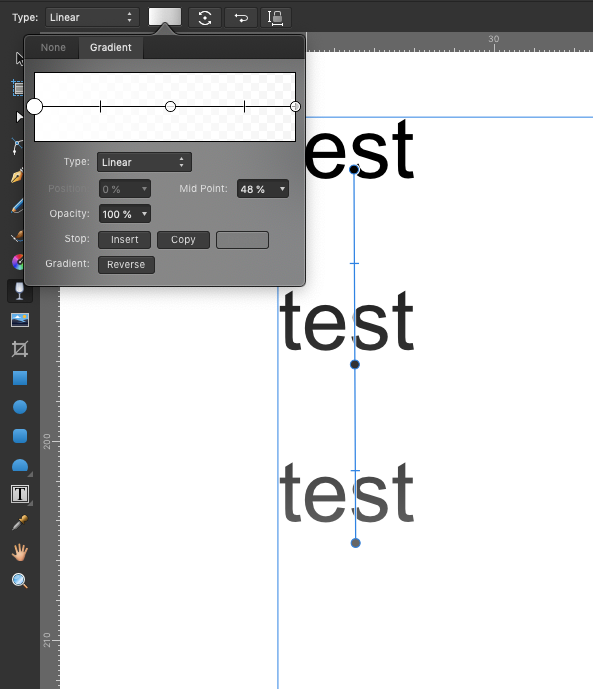This screenshot has height=689, width=593.
Task: Click the Insert stop button
Action: (x=125, y=239)
